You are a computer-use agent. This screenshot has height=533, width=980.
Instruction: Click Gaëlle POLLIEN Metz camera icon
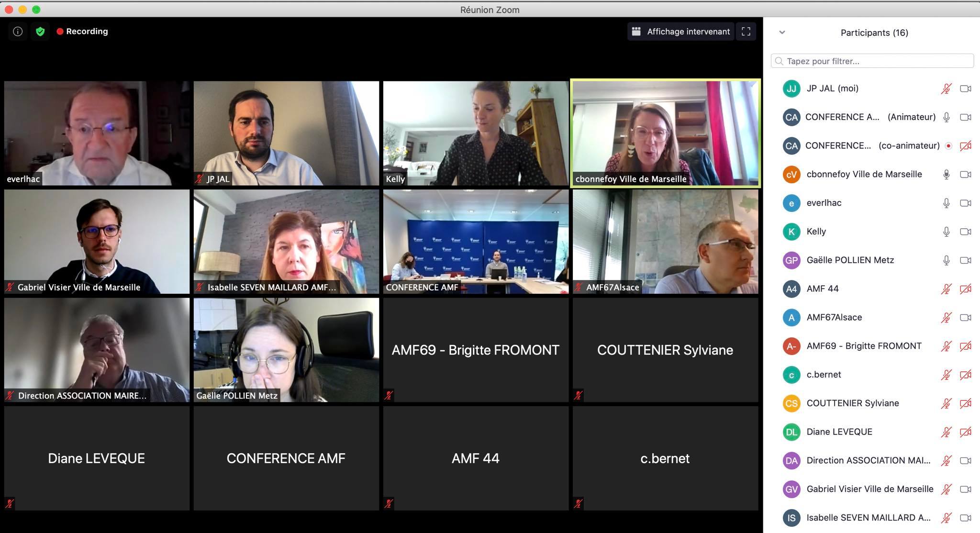[966, 260]
